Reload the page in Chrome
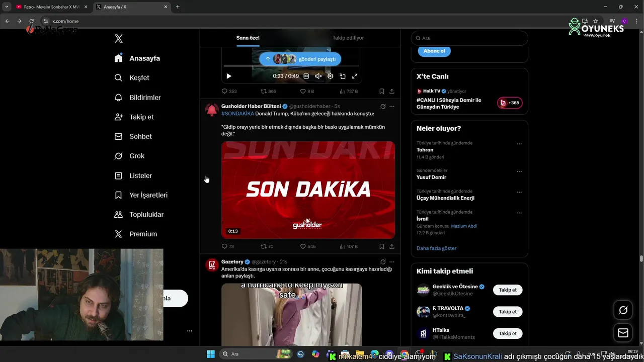 [x=31, y=21]
